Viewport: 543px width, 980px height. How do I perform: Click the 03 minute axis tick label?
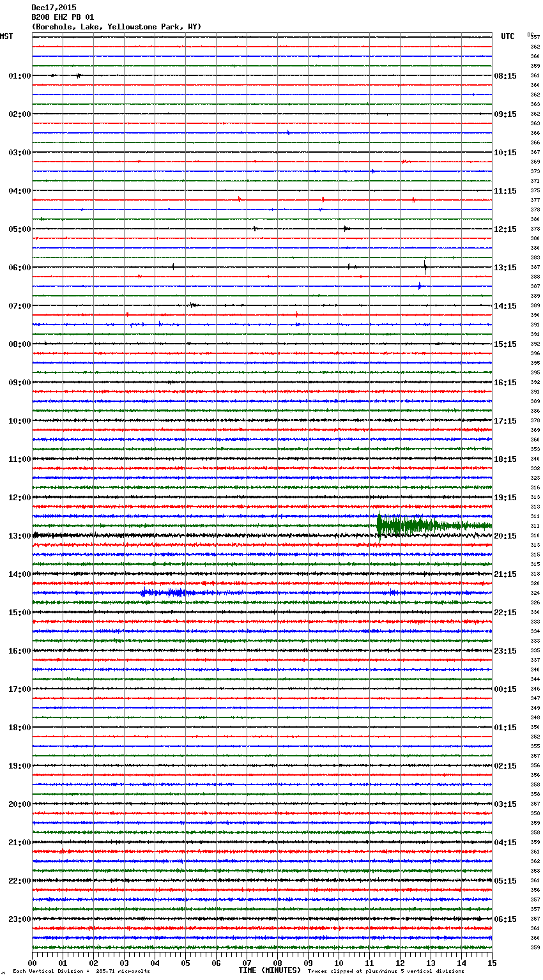click(124, 963)
